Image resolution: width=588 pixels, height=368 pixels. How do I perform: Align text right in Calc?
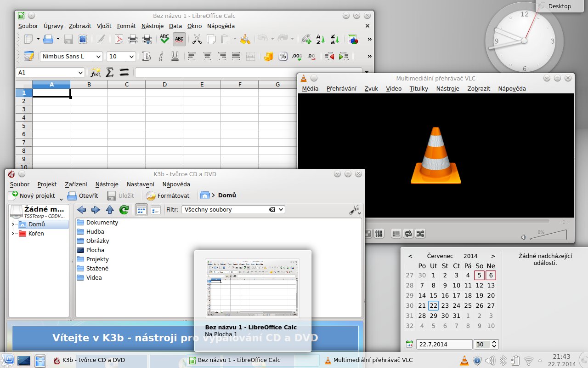pos(222,57)
